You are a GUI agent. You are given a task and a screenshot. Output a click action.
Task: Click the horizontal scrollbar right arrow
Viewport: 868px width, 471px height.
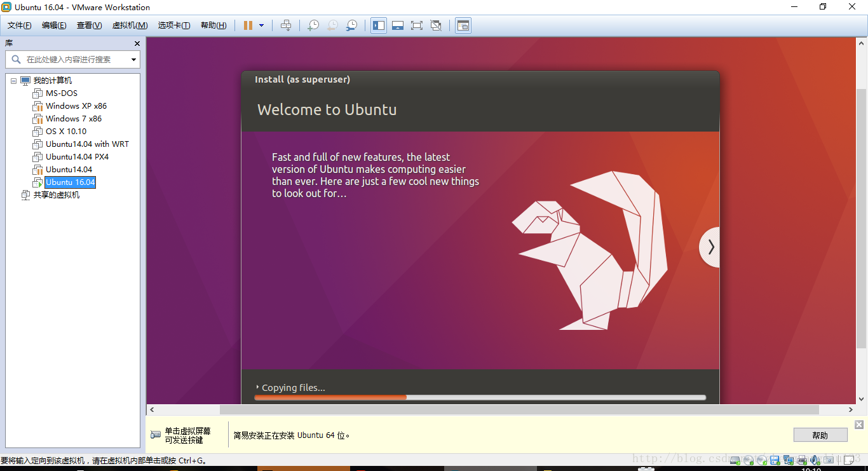coord(851,410)
